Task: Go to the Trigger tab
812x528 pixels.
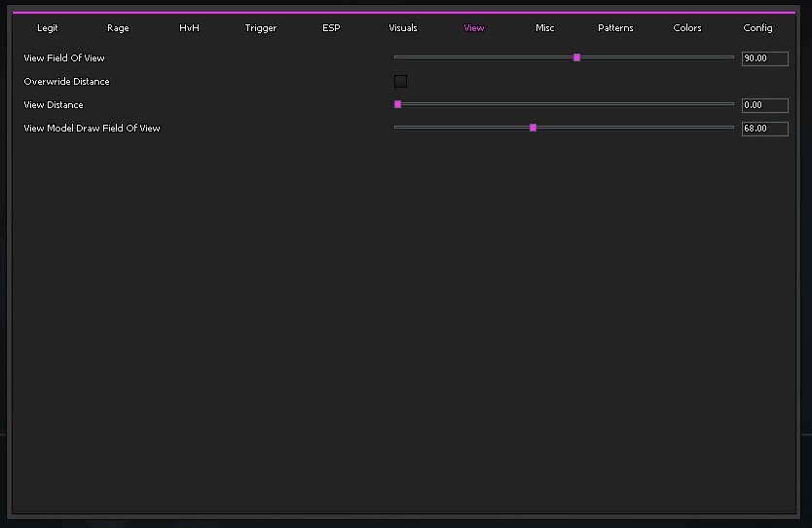Action: click(x=261, y=28)
